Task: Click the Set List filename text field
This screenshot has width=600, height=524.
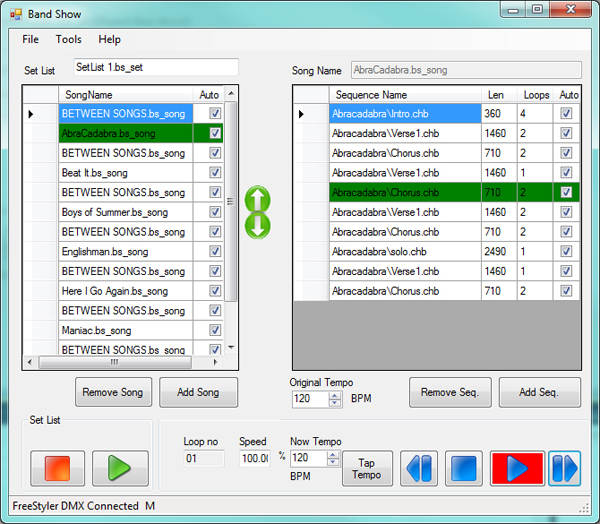Action: coord(155,67)
